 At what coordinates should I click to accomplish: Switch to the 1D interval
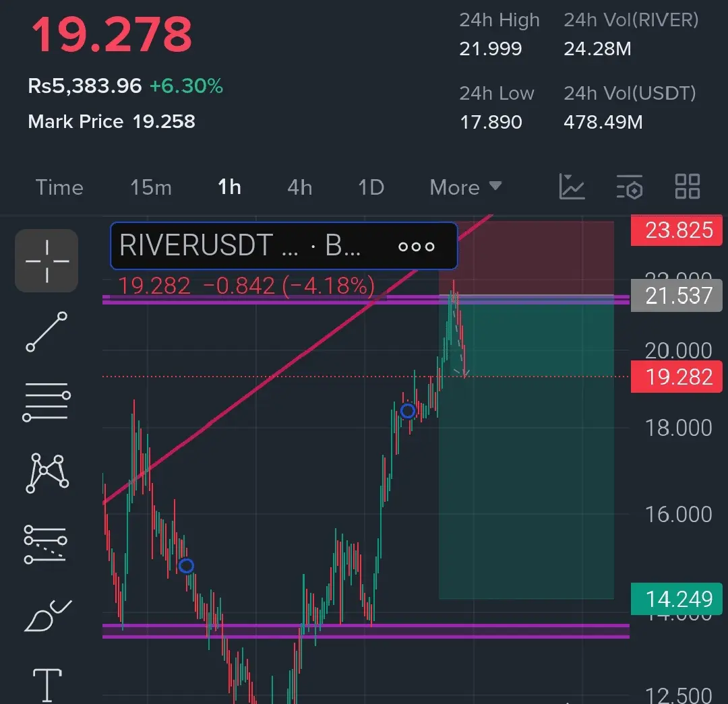pyautogui.click(x=371, y=187)
